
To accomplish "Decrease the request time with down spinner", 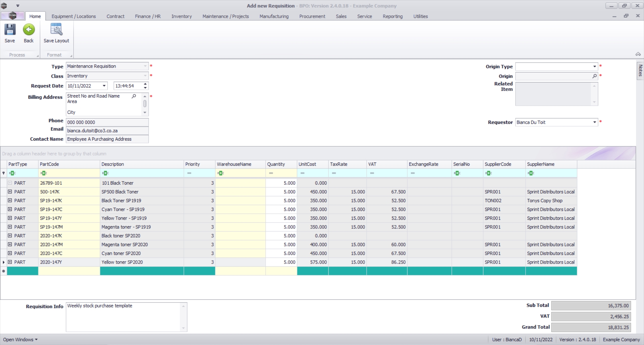I will point(145,88).
